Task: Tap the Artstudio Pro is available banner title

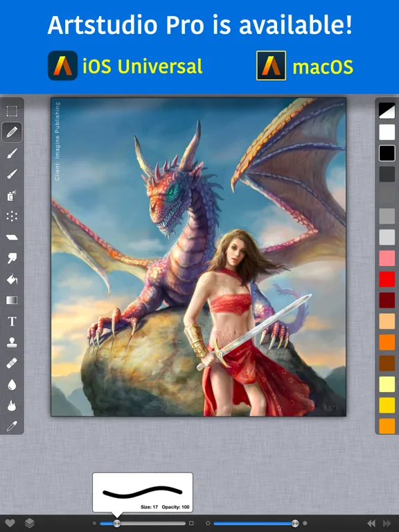Action: (199, 25)
